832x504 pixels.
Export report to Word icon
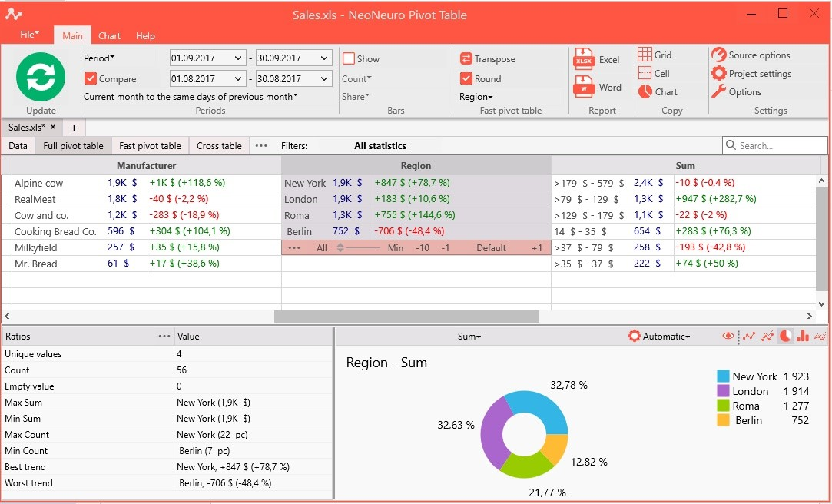pyautogui.click(x=584, y=87)
